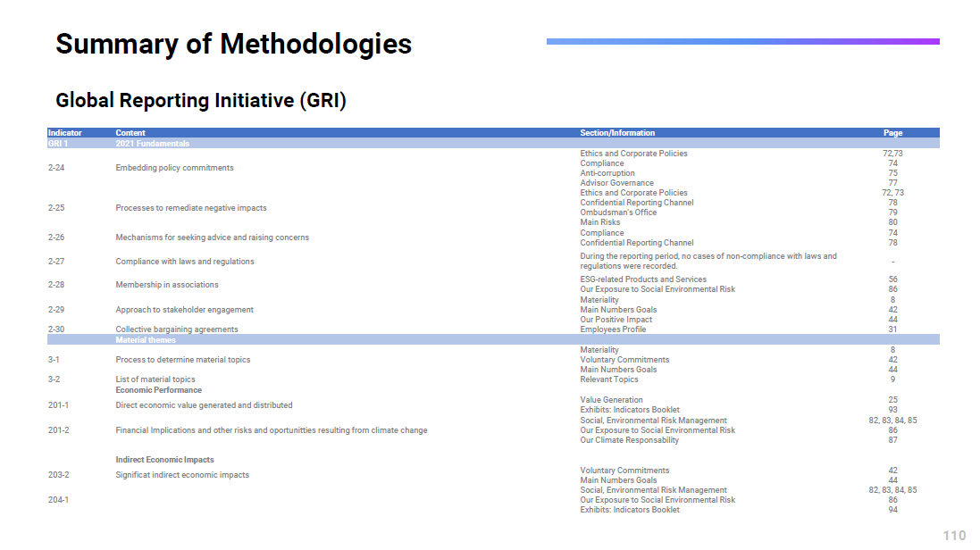980x550 pixels.
Task: Click the blue-purple gradient bar
Action: point(742,41)
